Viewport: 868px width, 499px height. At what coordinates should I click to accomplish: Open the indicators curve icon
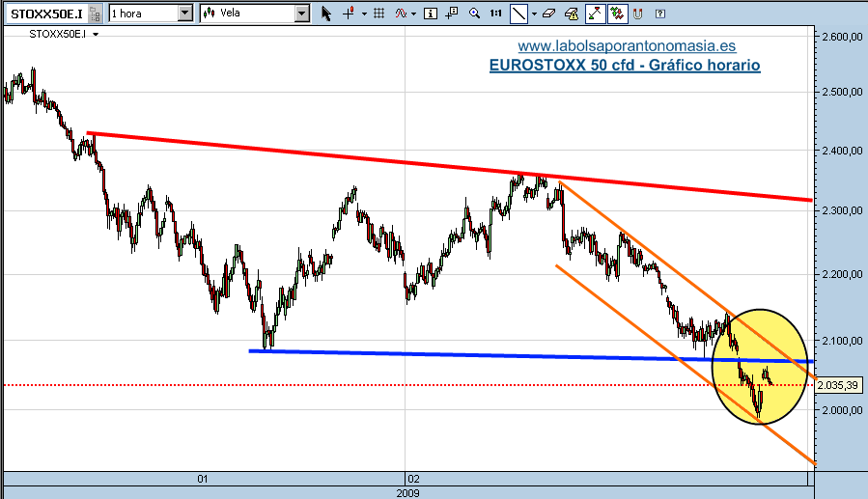coord(401,14)
